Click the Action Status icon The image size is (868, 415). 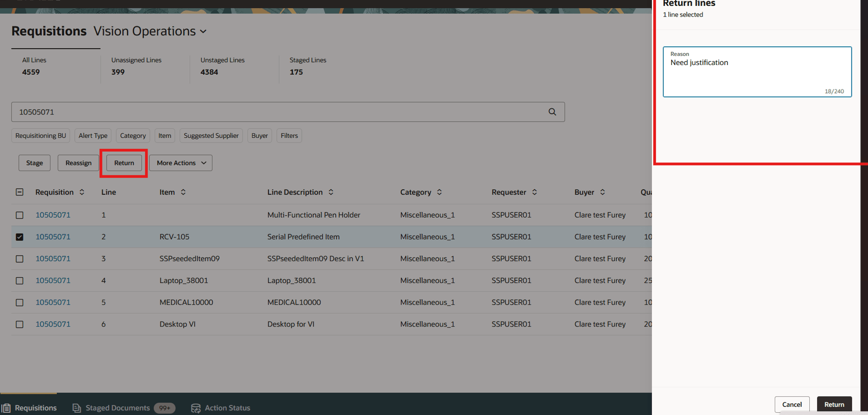tap(196, 408)
